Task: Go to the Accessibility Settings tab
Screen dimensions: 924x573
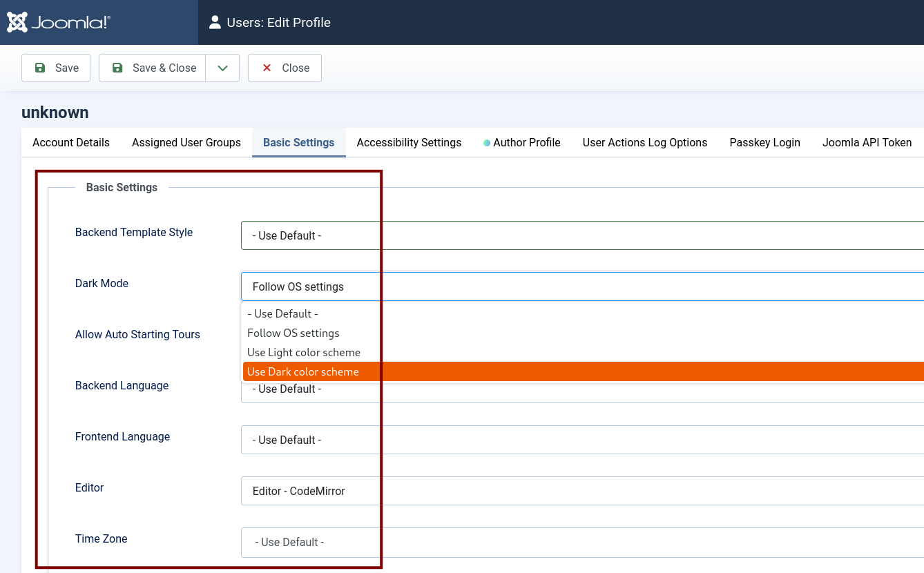Action: click(x=409, y=142)
